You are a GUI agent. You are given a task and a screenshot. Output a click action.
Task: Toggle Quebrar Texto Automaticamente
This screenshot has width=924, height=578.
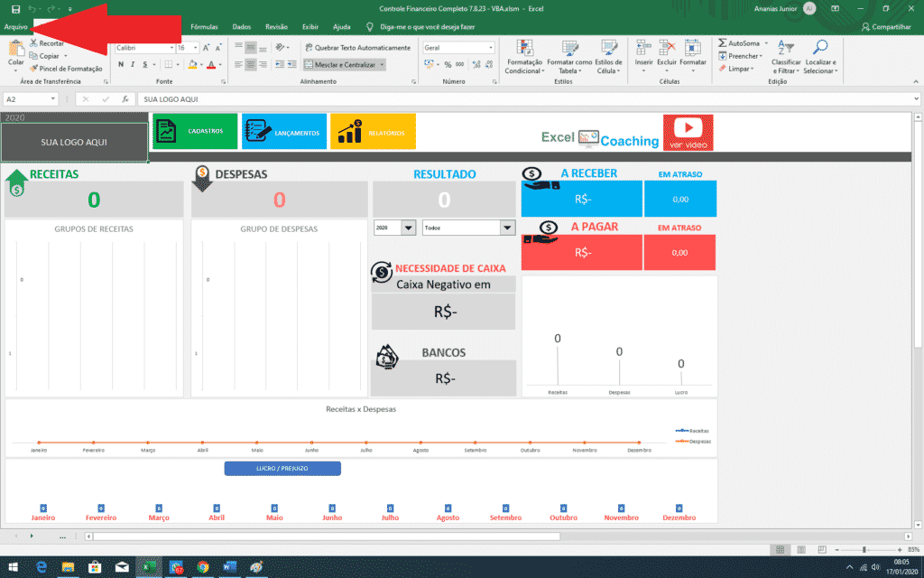tap(357, 48)
